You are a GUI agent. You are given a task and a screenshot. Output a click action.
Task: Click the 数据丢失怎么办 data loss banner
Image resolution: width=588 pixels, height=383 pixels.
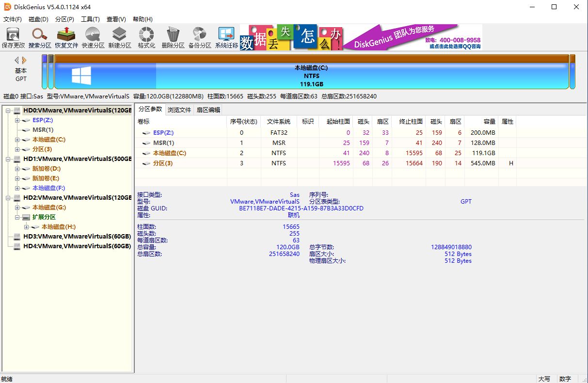tap(292, 37)
